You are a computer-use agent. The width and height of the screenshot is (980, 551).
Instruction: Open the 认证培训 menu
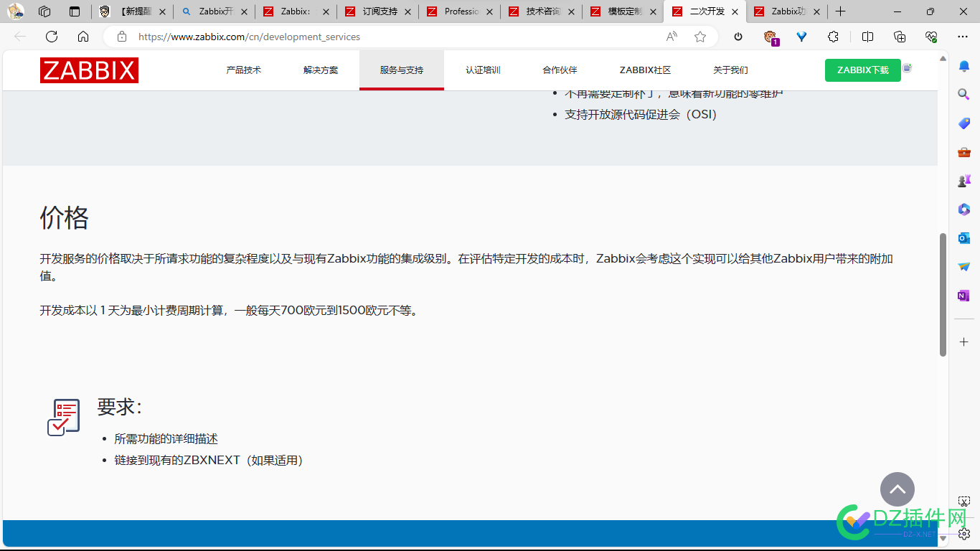click(x=483, y=70)
